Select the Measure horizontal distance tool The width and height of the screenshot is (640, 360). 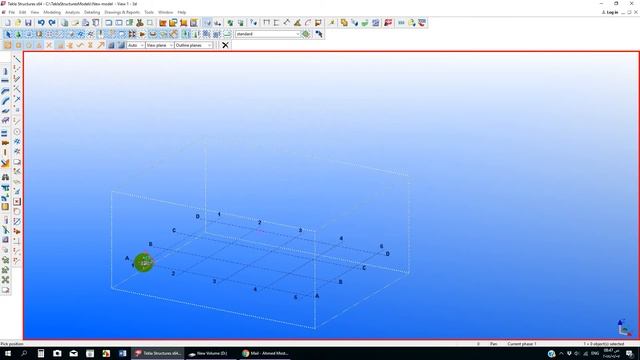pos(267,23)
